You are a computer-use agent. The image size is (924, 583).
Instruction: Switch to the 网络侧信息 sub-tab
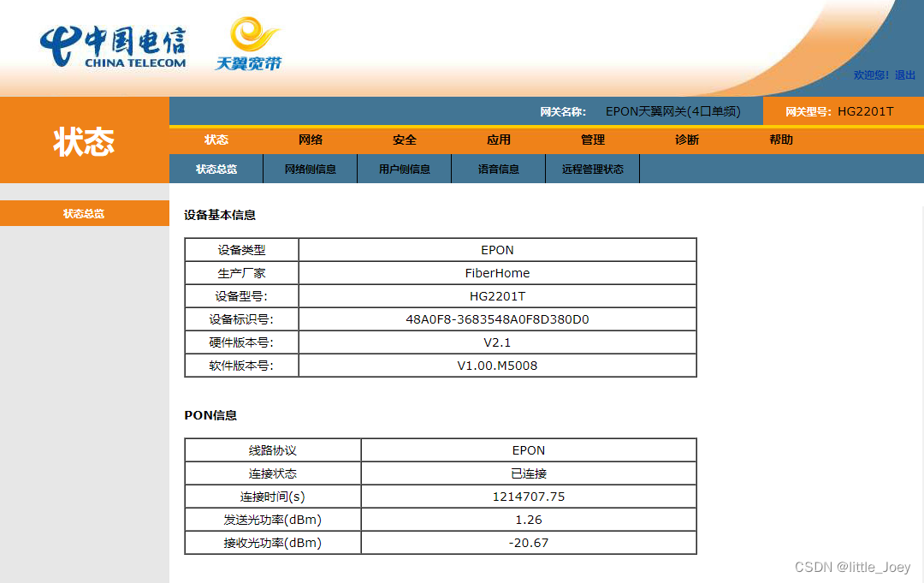[310, 169]
